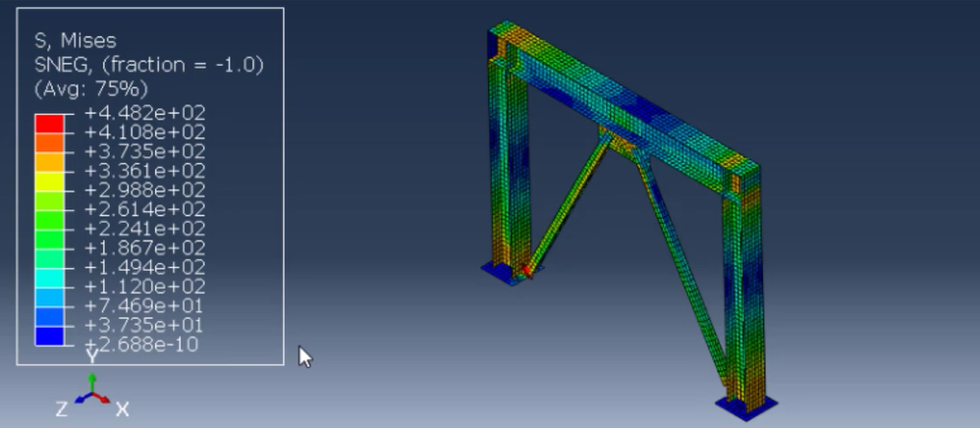Click the orange legend color band

click(x=49, y=142)
